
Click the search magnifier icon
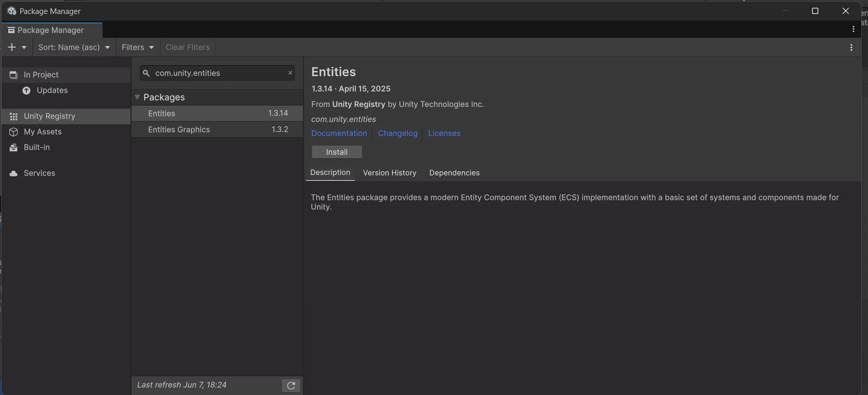(146, 74)
